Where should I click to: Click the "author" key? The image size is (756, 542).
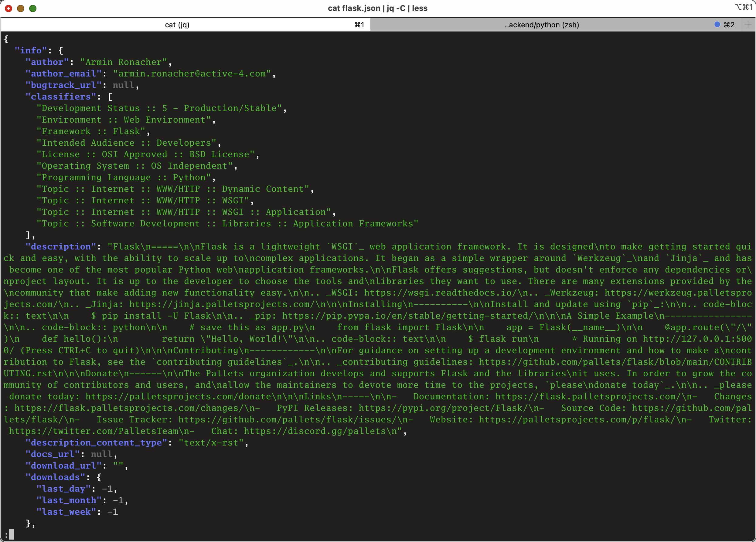pyautogui.click(x=47, y=62)
